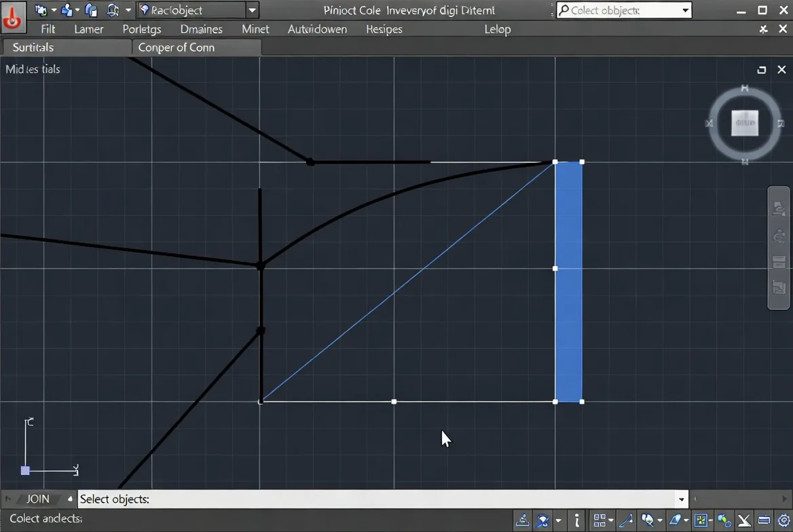Click the info 'i' icon in status bar
Screen dimensions: 793x532
tap(576, 520)
